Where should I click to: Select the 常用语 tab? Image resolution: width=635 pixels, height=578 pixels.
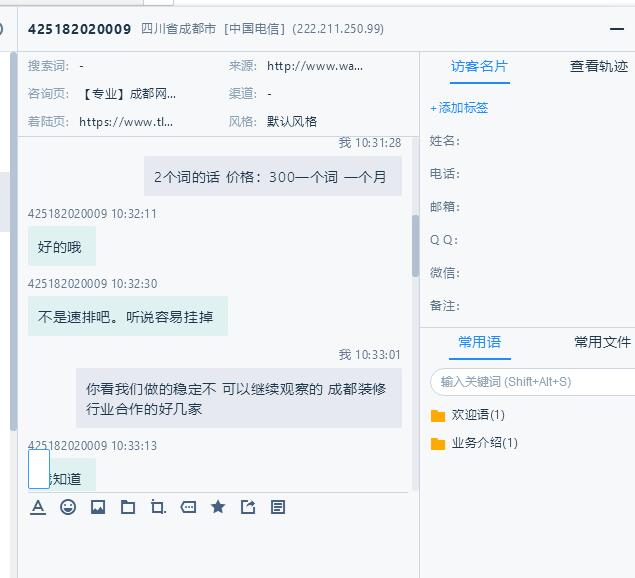pos(479,342)
